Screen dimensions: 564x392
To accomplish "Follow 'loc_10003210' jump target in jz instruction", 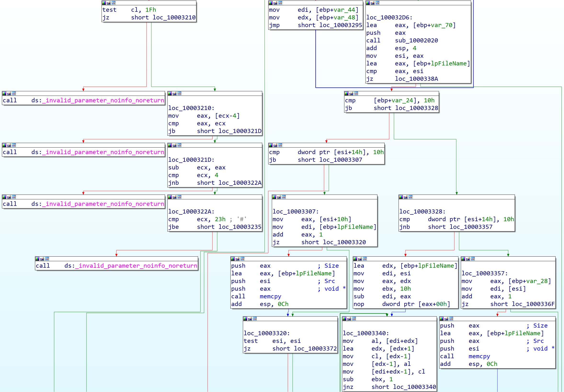I will (x=174, y=17).
